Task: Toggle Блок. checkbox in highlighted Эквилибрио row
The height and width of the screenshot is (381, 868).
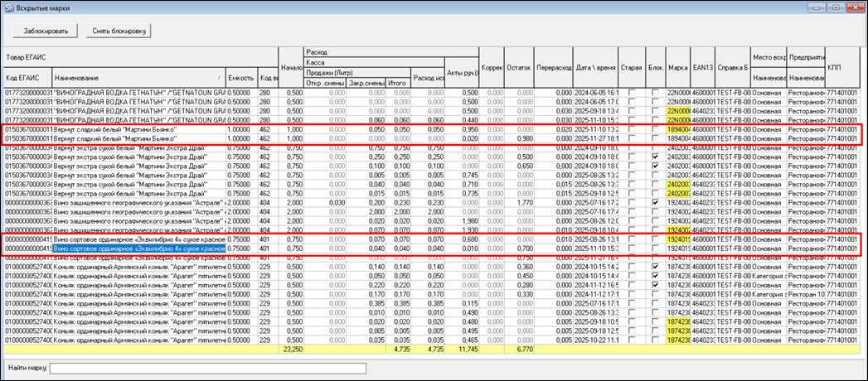Action: coord(655,247)
